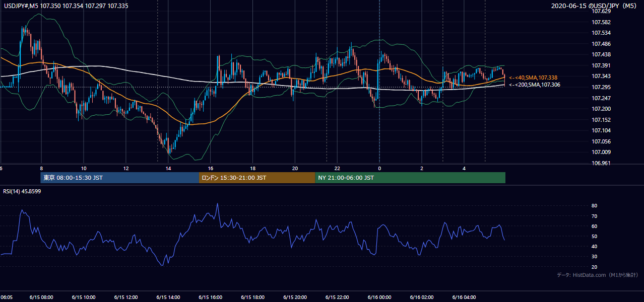644x302 pixels.
Task: Open the HistData.com data source credit
Action: point(598,275)
